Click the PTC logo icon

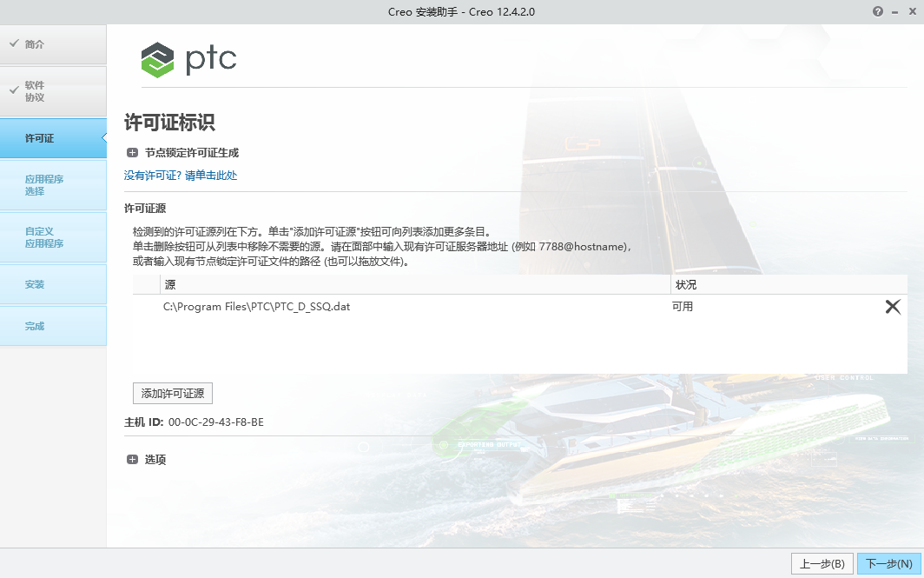pyautogui.click(x=156, y=61)
